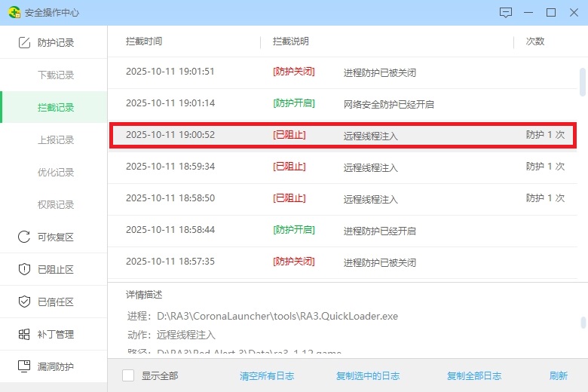The height and width of the screenshot is (392, 588).
Task: Switch to the 上报记录 tab
Action: 56,140
